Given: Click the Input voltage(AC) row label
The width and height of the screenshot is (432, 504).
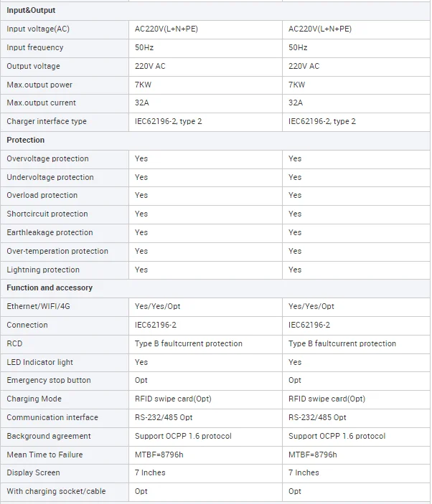Looking at the screenshot, I should (x=38, y=29).
